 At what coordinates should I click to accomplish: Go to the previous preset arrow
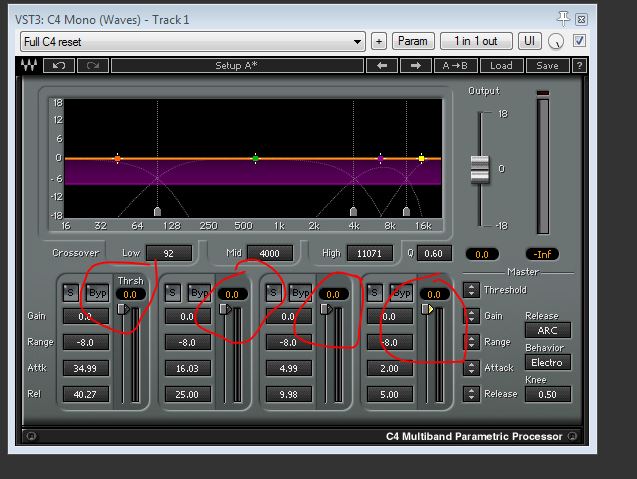[x=381, y=65]
